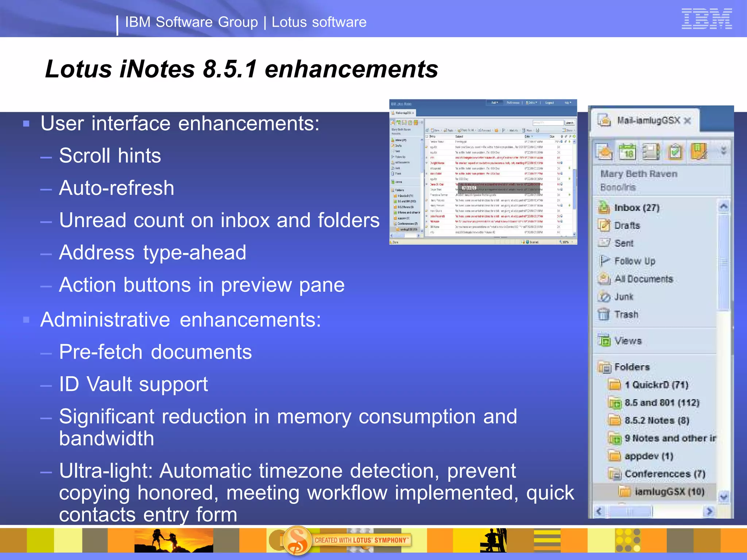747x560 pixels.
Task: Open the Online status dropdown in iNotes screenshot
Action: (531, 103)
